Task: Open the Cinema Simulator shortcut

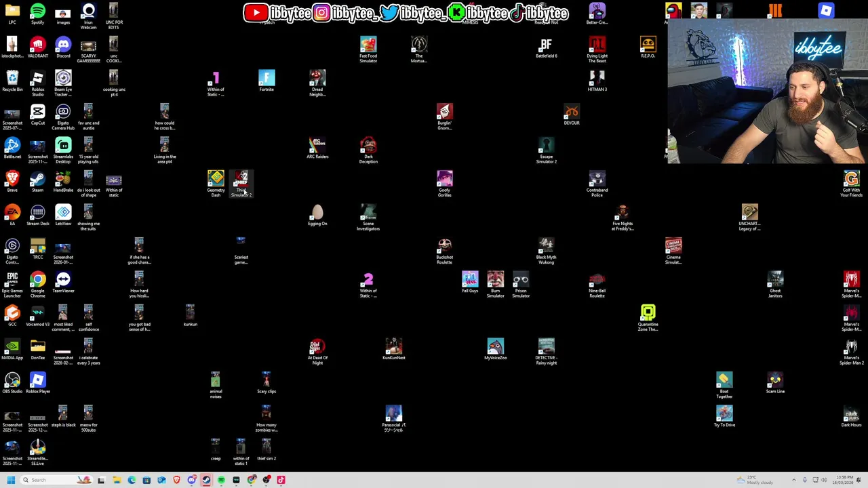Action: (x=673, y=251)
